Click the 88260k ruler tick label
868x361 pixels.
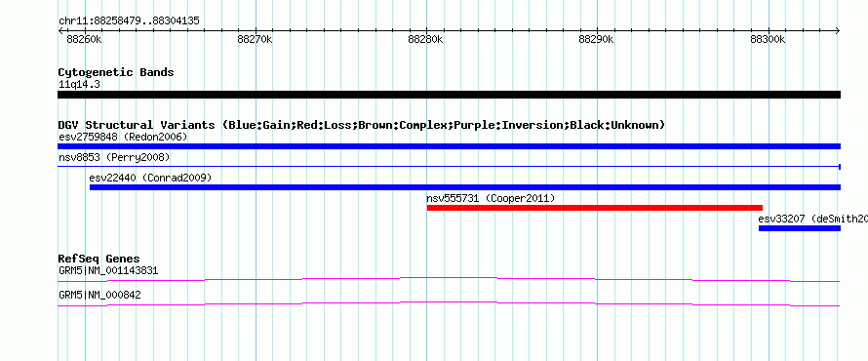(84, 40)
